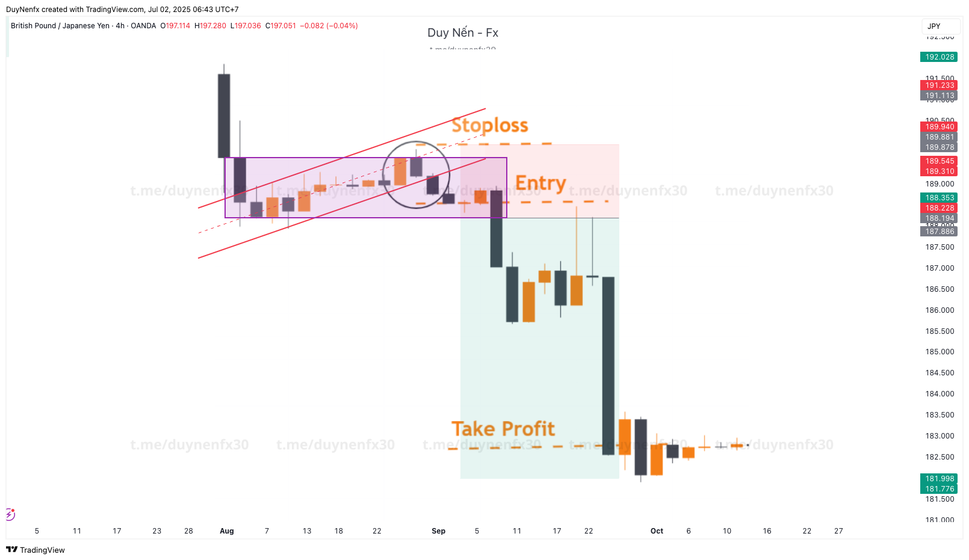
Task: Select the green 181.998 price label
Action: [x=939, y=479]
